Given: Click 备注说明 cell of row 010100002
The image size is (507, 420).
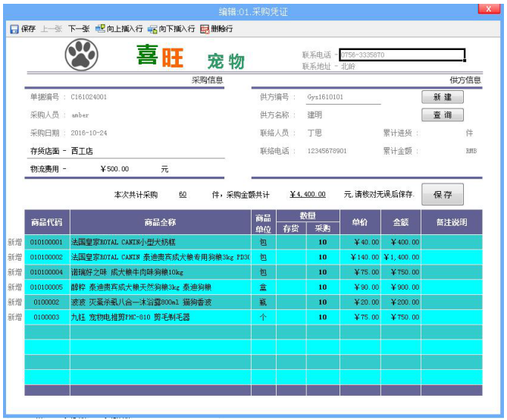Looking at the screenshot, I should [x=452, y=257].
